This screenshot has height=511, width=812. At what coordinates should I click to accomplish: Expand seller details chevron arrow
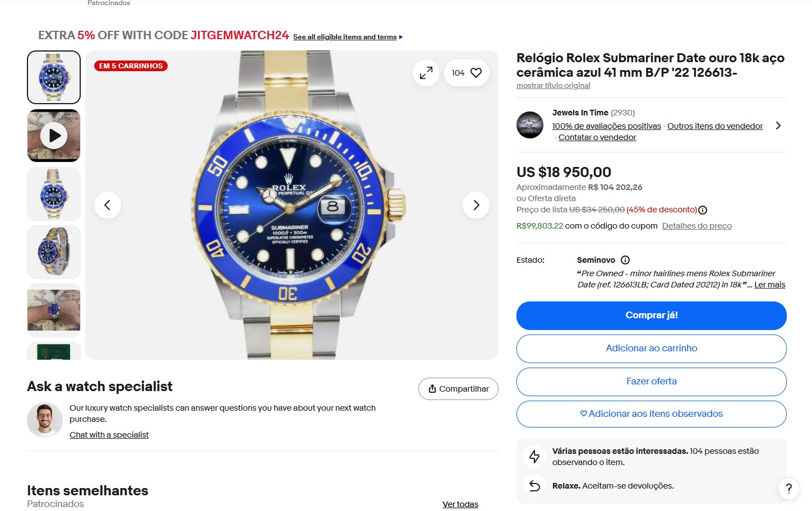778,126
